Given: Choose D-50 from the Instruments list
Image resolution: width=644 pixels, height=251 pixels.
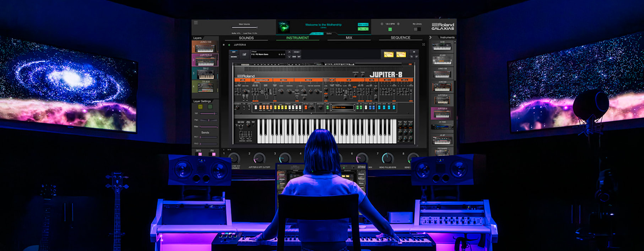Looking at the screenshot, I should [442, 46].
